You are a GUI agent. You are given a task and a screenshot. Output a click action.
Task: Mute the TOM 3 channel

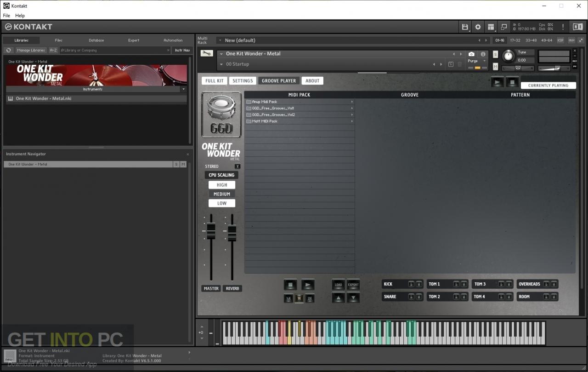coord(509,284)
